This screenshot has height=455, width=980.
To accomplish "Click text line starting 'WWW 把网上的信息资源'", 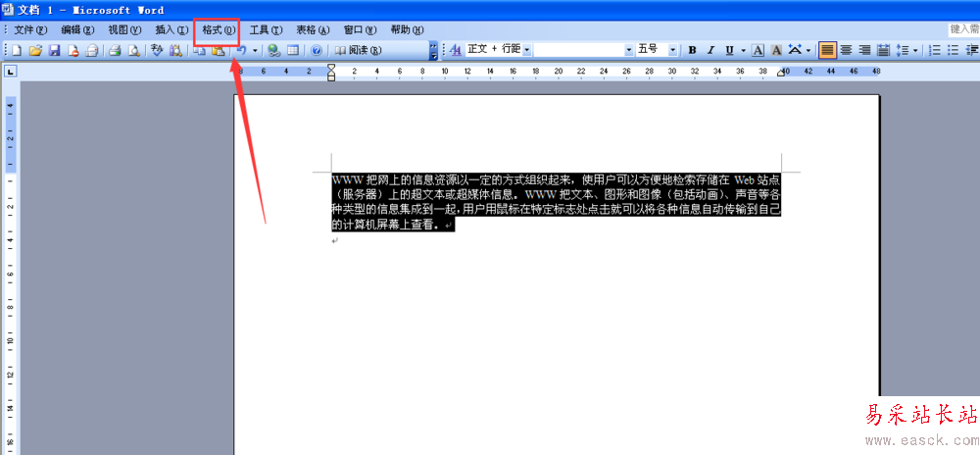I will (557, 180).
